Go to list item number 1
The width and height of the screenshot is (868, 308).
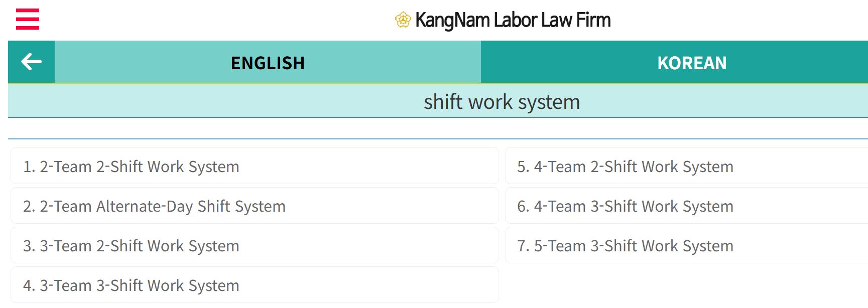[x=132, y=167]
